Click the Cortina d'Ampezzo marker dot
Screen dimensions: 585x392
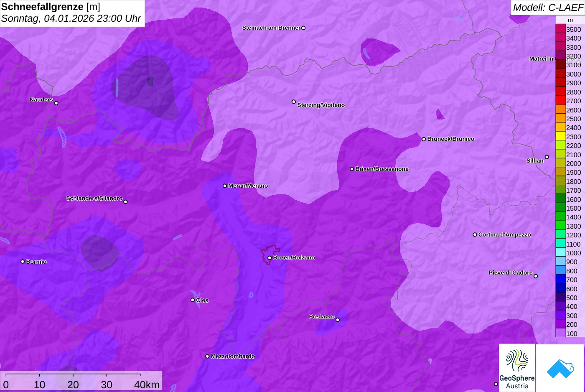tap(475, 234)
